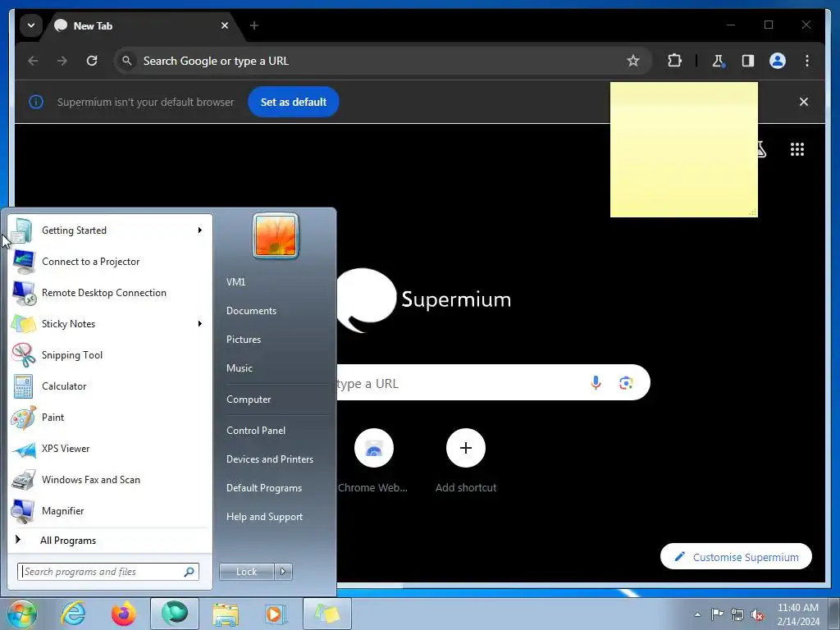Image resolution: width=840 pixels, height=630 pixels.
Task: Expand the Sticky Notes jump list arrow
Action: pyautogui.click(x=200, y=323)
